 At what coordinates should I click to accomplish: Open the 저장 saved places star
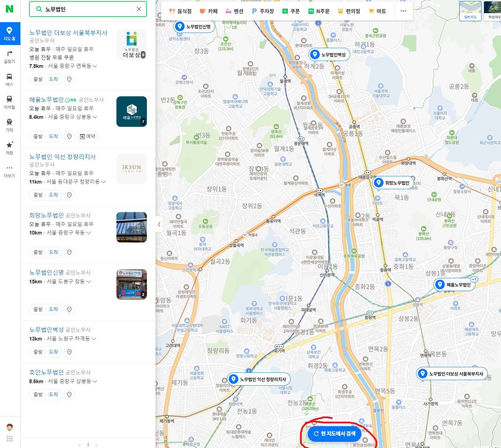coord(10,148)
